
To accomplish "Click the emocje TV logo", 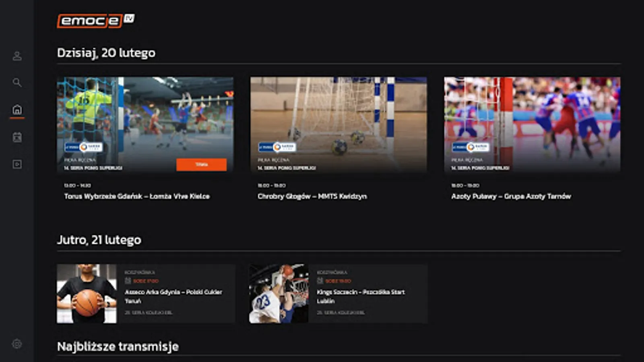I will click(x=96, y=21).
